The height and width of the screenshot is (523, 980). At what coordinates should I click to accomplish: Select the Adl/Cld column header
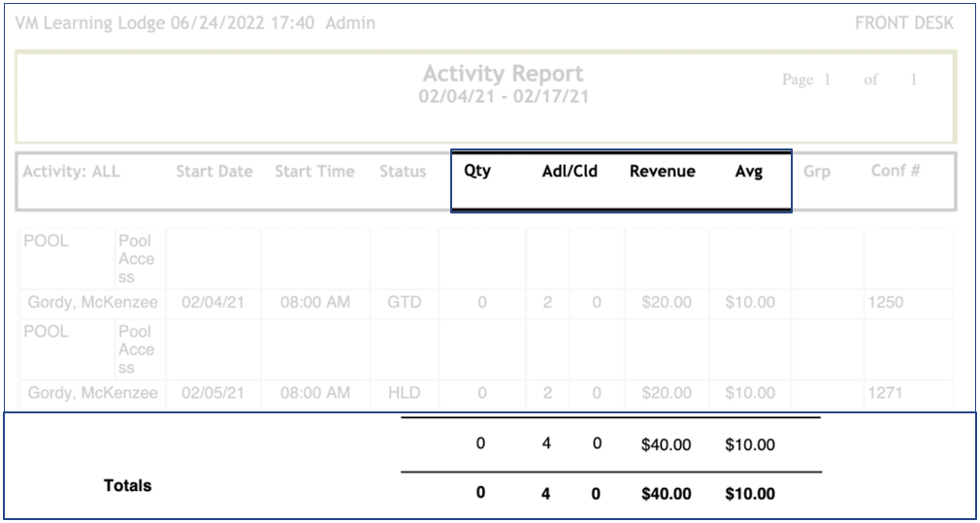click(570, 172)
